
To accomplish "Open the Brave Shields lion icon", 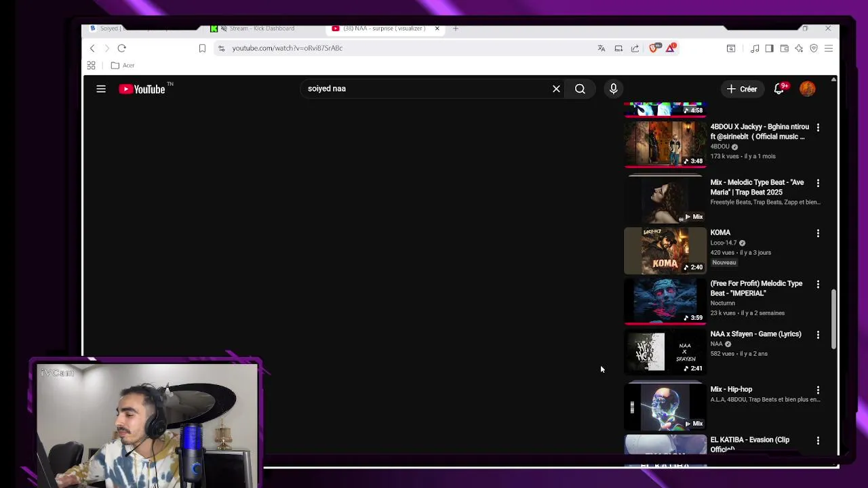I will (654, 48).
